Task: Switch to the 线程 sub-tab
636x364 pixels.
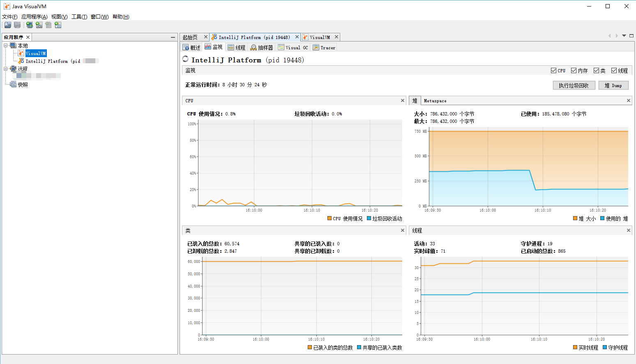Action: point(237,48)
